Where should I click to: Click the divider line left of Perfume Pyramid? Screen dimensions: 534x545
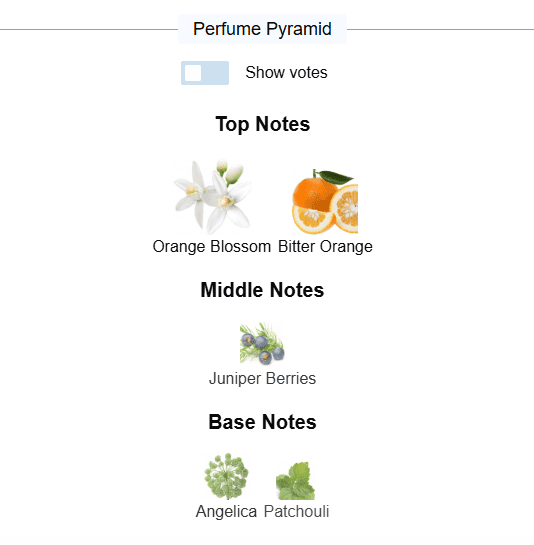pos(89,30)
